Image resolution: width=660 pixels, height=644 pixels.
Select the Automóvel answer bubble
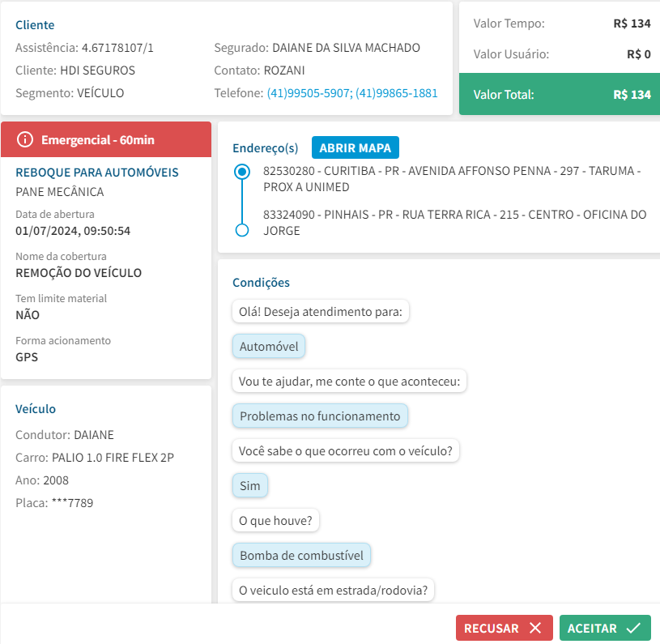(x=269, y=347)
